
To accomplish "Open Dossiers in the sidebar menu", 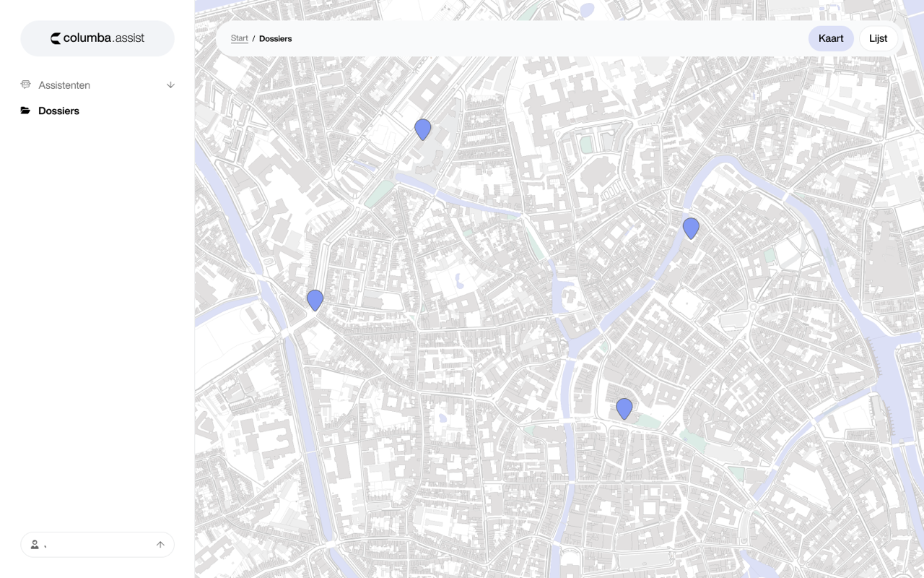I will pos(58,111).
